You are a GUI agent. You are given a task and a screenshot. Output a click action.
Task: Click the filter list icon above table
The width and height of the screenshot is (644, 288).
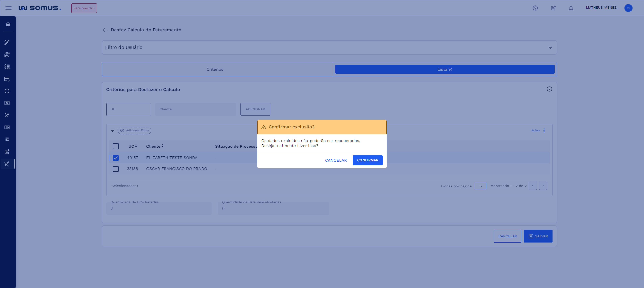click(113, 130)
